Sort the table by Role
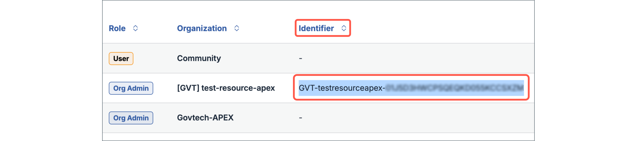The width and height of the screenshot is (644, 141). coord(117,28)
